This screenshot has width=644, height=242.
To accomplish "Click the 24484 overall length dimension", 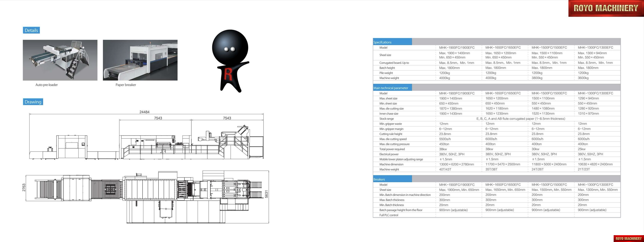I will point(145,112).
